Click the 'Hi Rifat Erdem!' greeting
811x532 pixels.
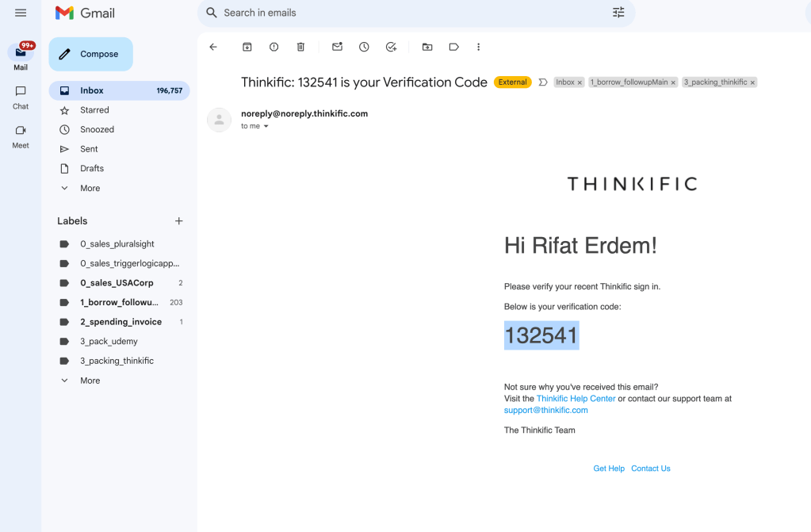(x=580, y=245)
